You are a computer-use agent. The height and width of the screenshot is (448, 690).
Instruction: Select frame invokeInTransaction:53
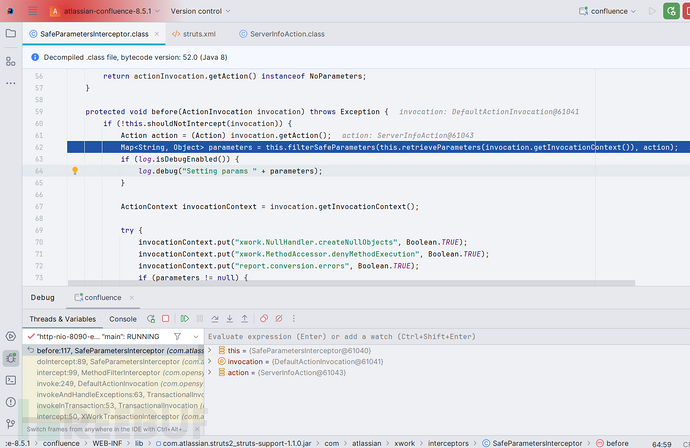point(114,405)
